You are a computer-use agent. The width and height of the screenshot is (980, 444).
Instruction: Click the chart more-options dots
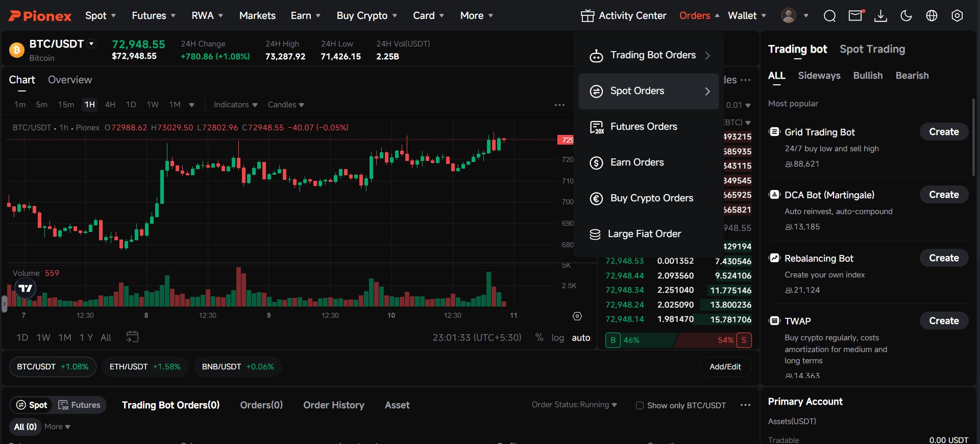click(560, 105)
